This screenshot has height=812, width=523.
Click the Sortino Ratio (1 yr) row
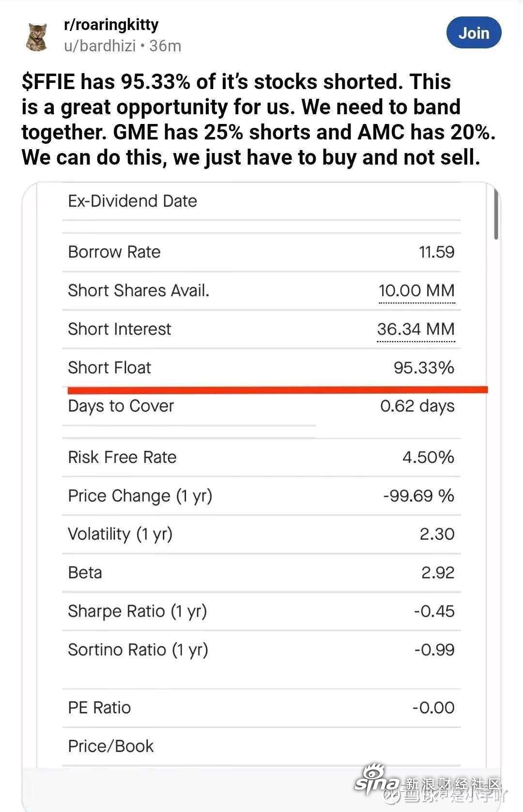[261, 650]
